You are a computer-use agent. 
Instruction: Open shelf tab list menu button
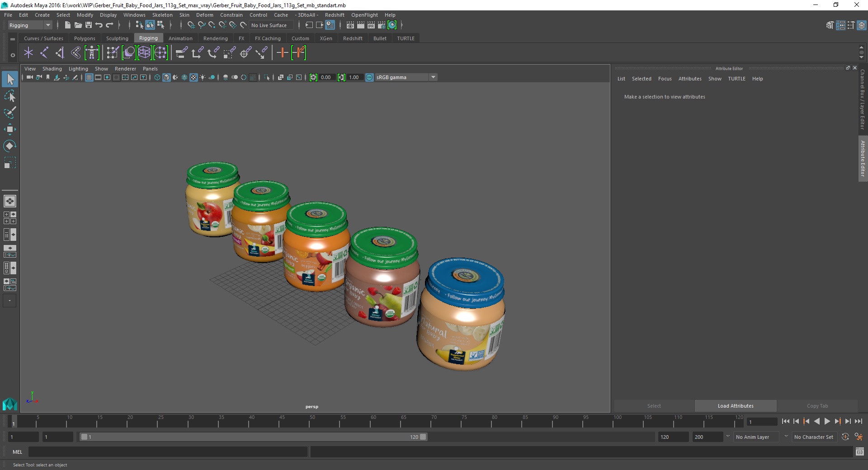tap(13, 39)
